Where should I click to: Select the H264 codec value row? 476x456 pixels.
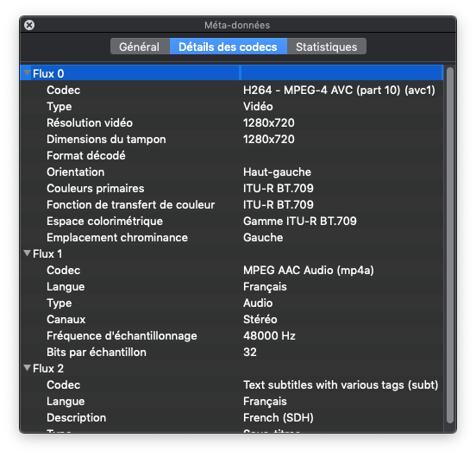(x=232, y=91)
